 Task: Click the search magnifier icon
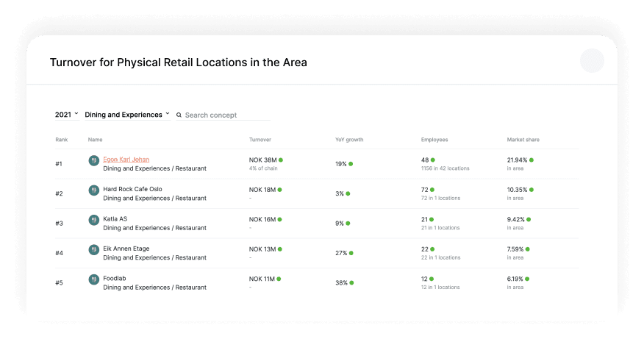[x=179, y=115]
